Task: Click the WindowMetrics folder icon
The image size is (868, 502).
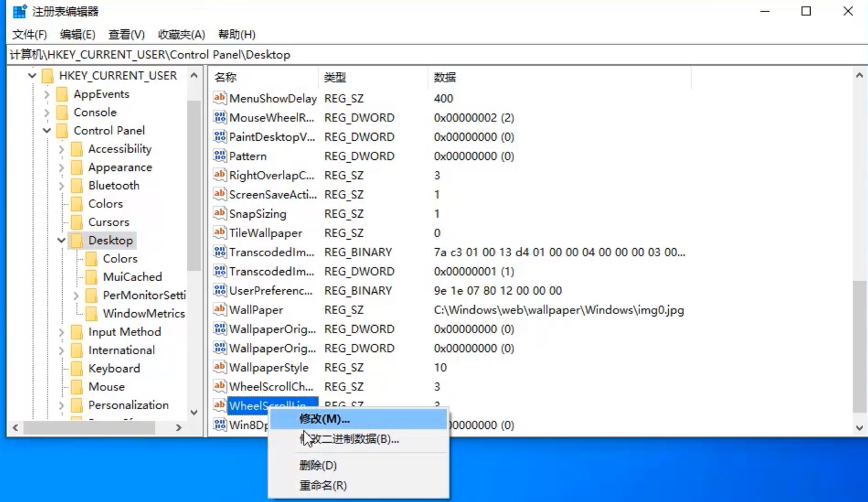Action: click(x=92, y=314)
